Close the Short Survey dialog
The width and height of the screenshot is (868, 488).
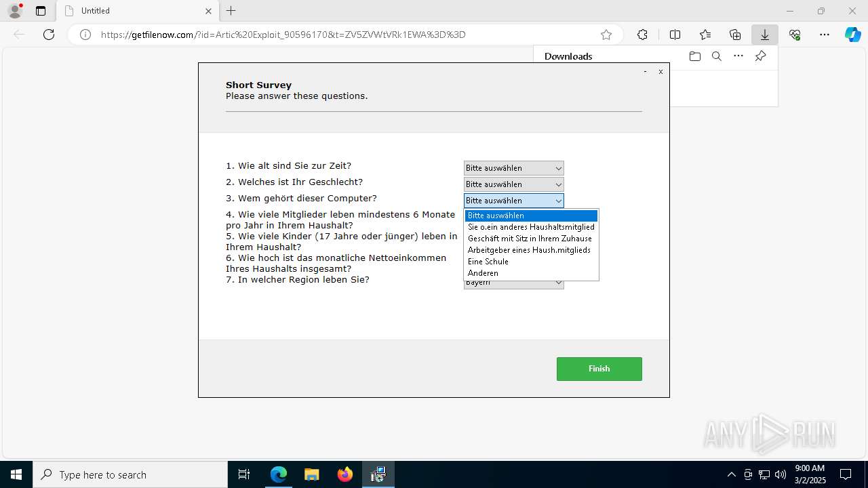click(x=660, y=71)
